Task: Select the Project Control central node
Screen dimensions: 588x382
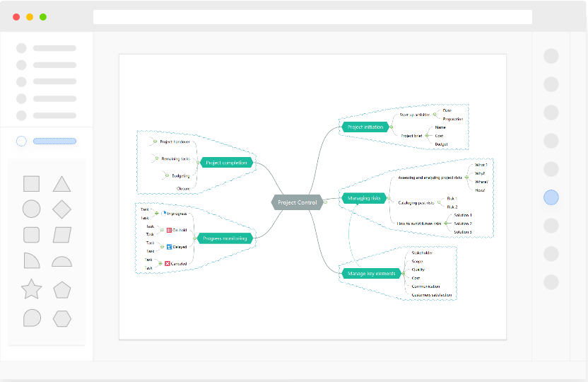Action: point(297,202)
